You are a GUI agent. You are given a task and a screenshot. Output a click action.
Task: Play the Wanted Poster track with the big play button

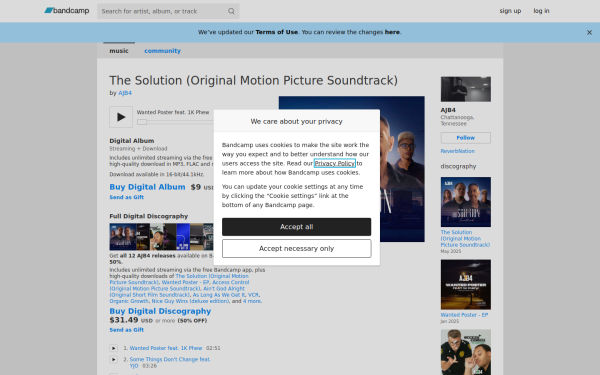click(121, 117)
